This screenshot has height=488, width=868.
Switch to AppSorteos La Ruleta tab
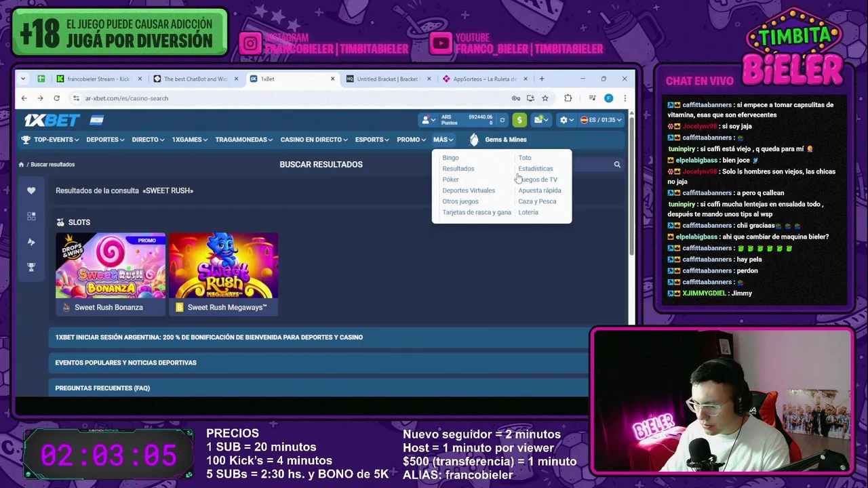(485, 79)
